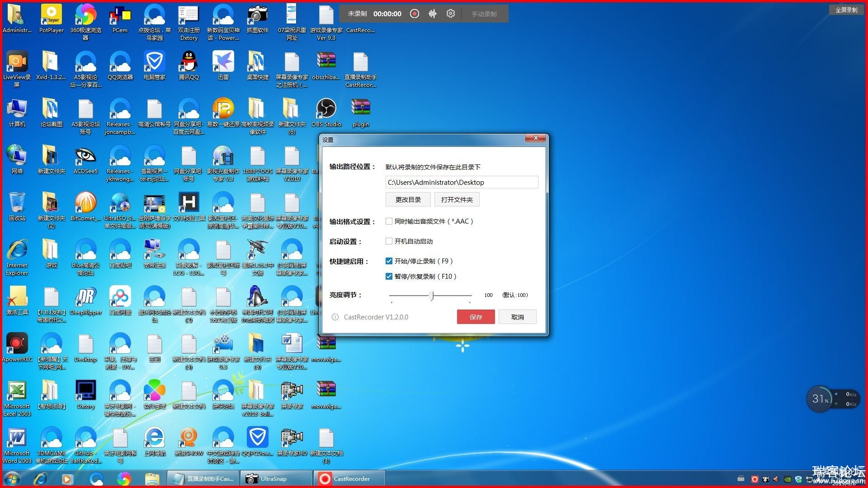The image size is (868, 488).
Task: Select the QQ浏览器 desktop icon
Action: [x=120, y=66]
